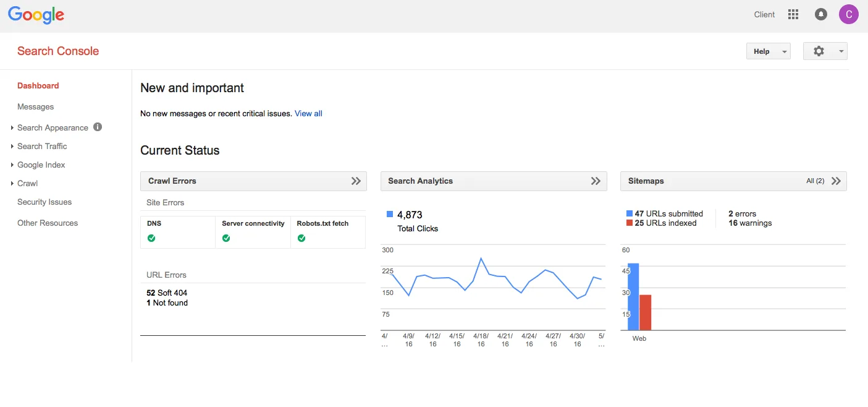868x407 pixels.
Task: Open the Google apps grid icon
Action: coord(793,14)
